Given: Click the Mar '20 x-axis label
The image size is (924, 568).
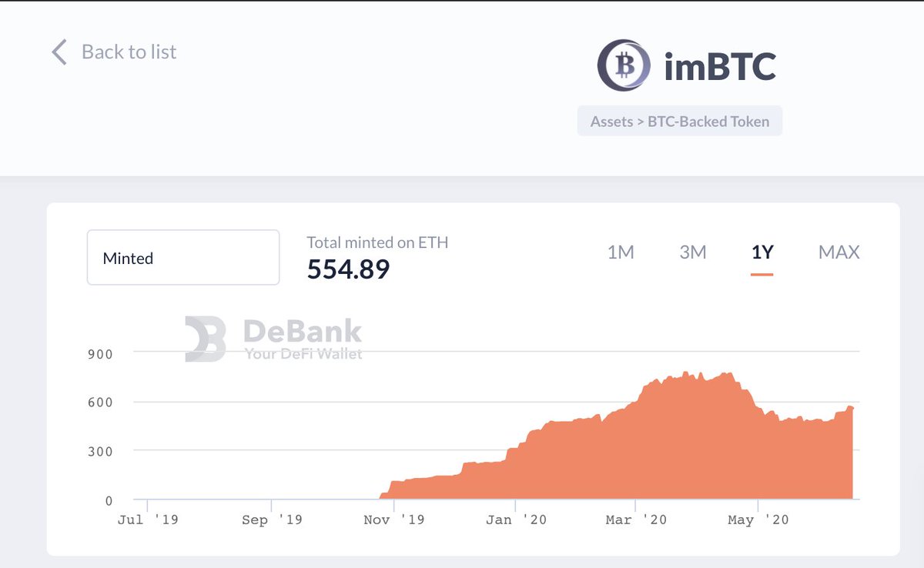Looking at the screenshot, I should click(x=636, y=520).
